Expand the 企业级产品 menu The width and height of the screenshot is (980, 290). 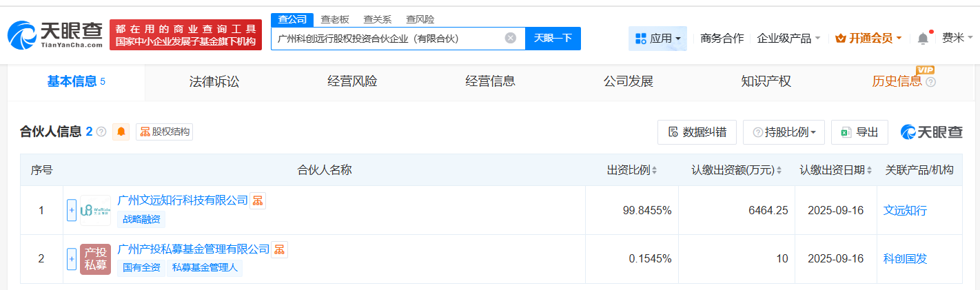click(788, 39)
